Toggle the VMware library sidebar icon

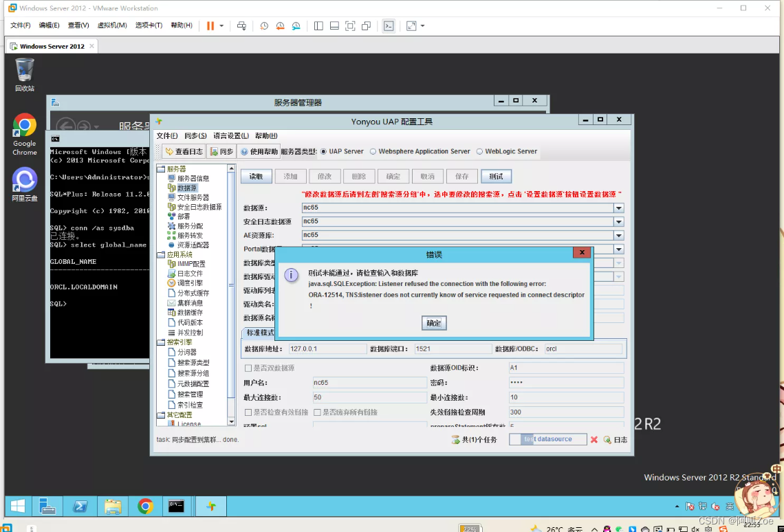click(318, 26)
